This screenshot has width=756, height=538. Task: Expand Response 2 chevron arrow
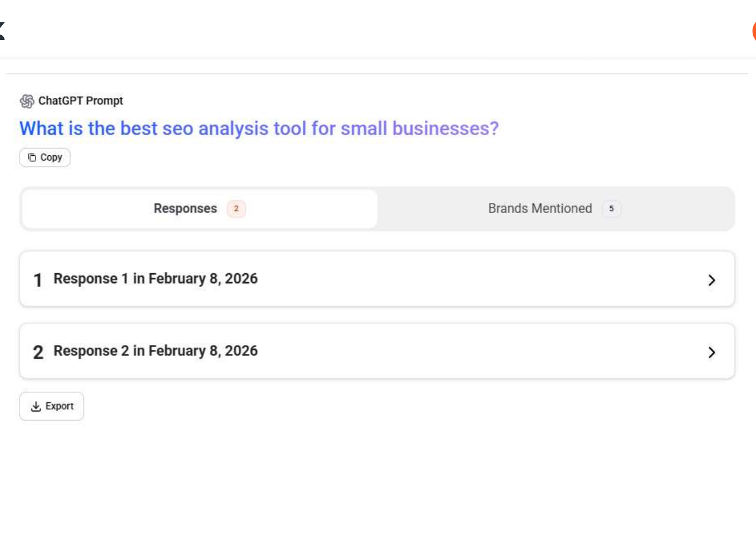point(711,352)
